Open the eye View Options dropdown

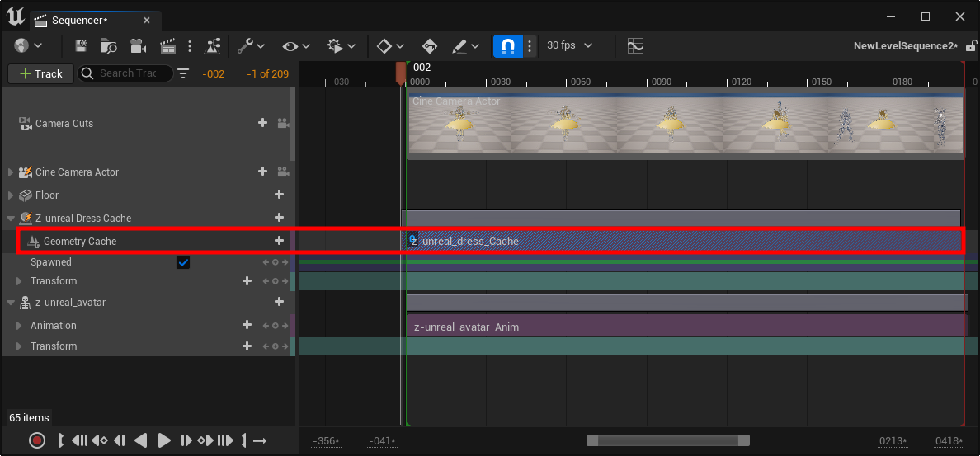(x=295, y=45)
